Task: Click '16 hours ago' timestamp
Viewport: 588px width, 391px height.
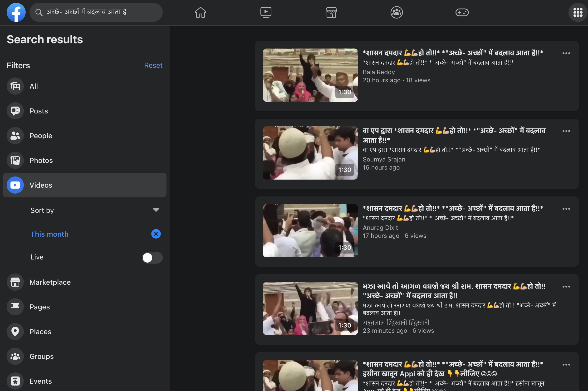Action: [x=381, y=168]
